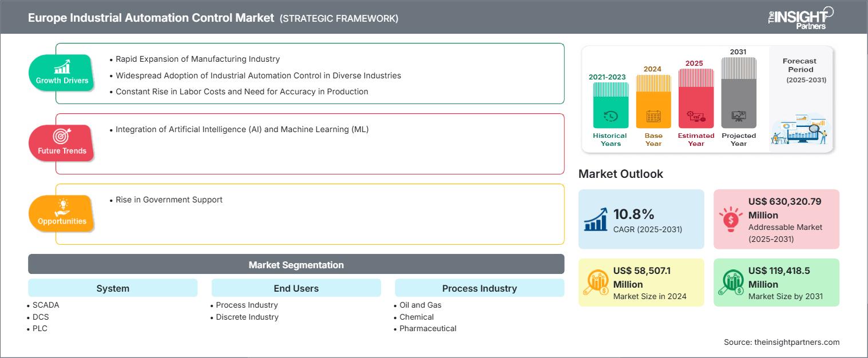This screenshot has height=358, width=868.
Task: Click the blue CAGR card background
Action: tap(641, 219)
